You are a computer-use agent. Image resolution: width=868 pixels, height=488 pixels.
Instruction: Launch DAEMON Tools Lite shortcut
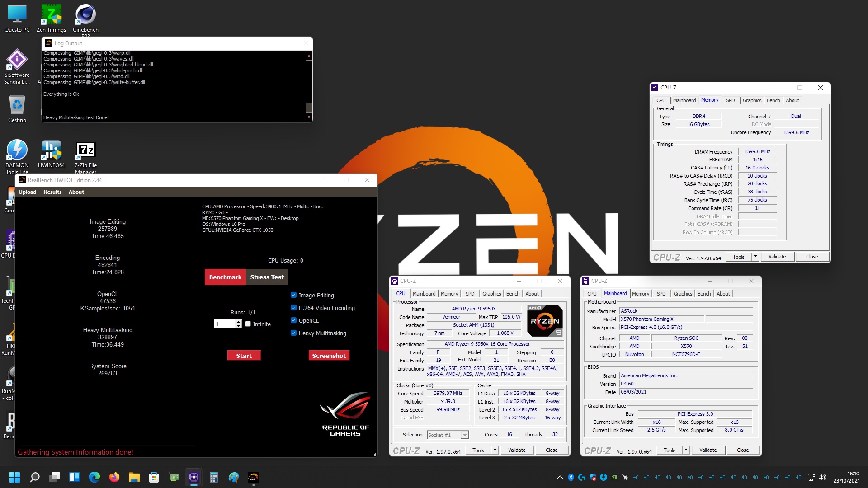click(x=17, y=156)
